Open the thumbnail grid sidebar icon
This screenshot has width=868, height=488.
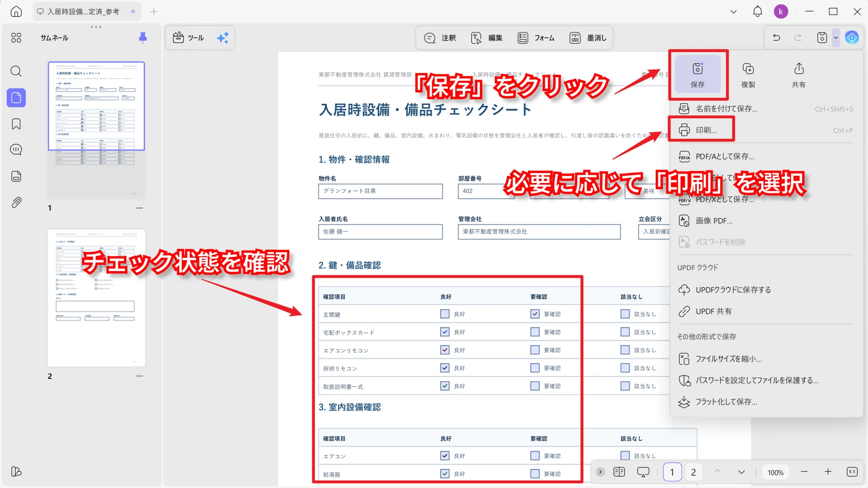coord(16,38)
